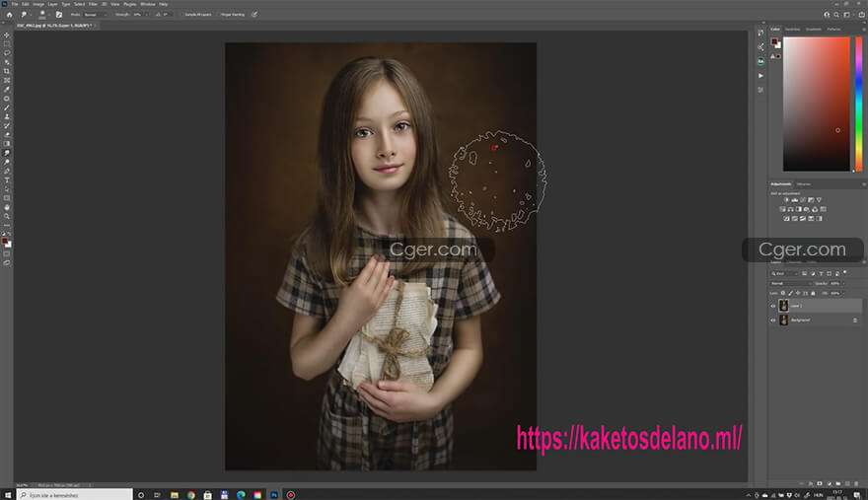
Task: Select the Hand tool
Action: tap(7, 207)
